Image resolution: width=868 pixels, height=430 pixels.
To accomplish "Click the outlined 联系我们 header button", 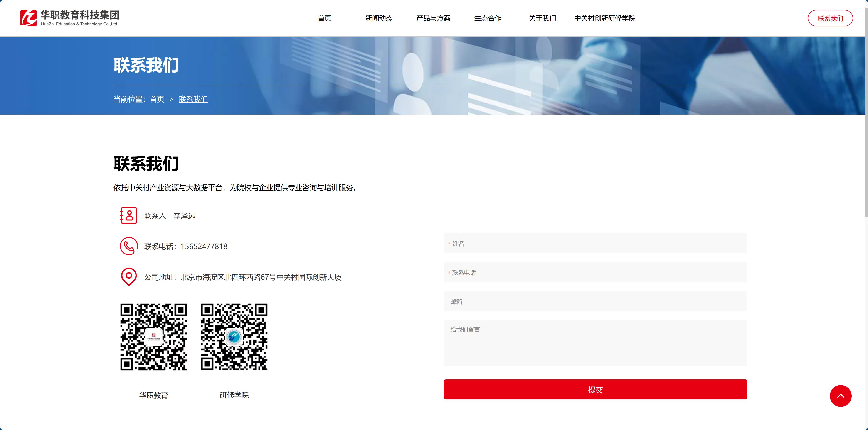I will tap(830, 18).
